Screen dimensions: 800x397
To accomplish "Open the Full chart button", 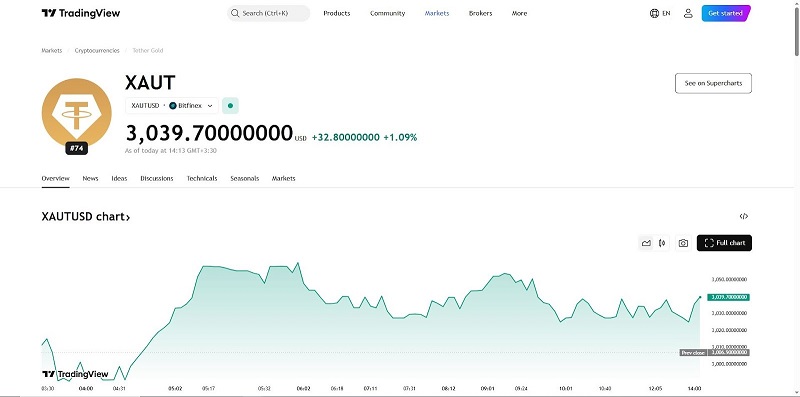I will tap(724, 243).
